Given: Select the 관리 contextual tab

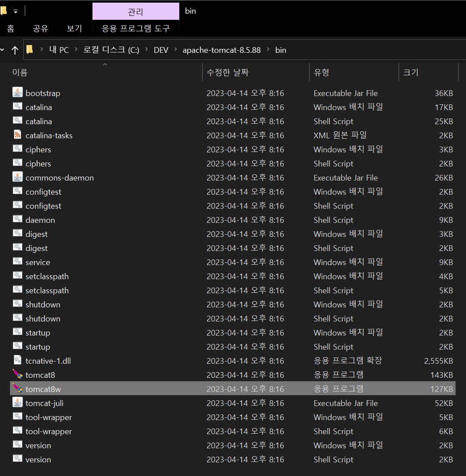Looking at the screenshot, I should click(136, 11).
